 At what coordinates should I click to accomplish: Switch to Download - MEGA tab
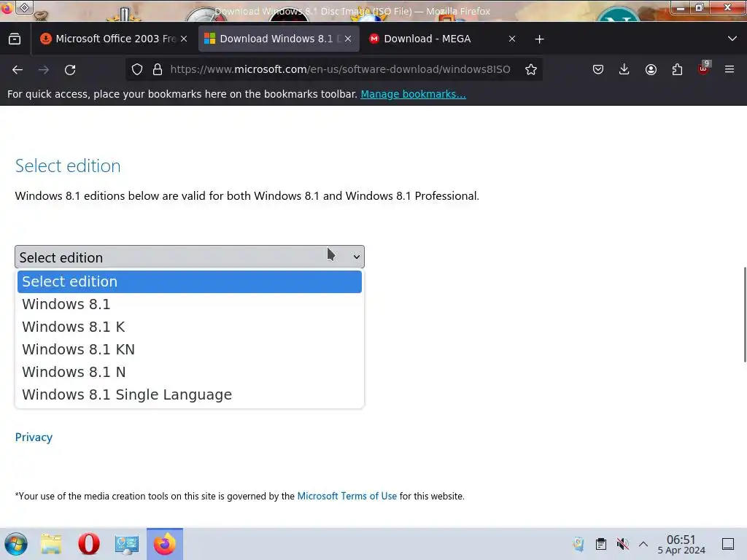click(x=442, y=39)
